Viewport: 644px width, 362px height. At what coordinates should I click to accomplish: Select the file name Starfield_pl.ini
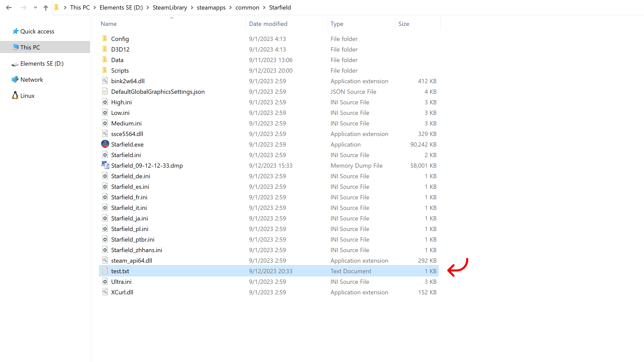[130, 229]
